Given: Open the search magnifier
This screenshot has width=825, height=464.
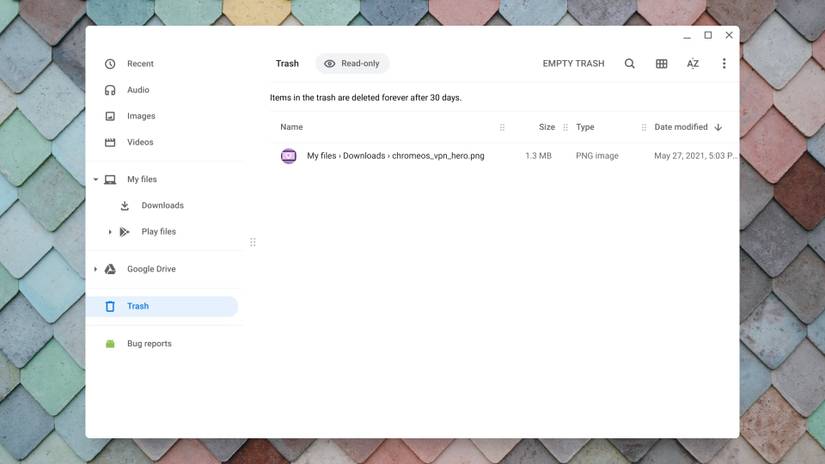Looking at the screenshot, I should (630, 64).
